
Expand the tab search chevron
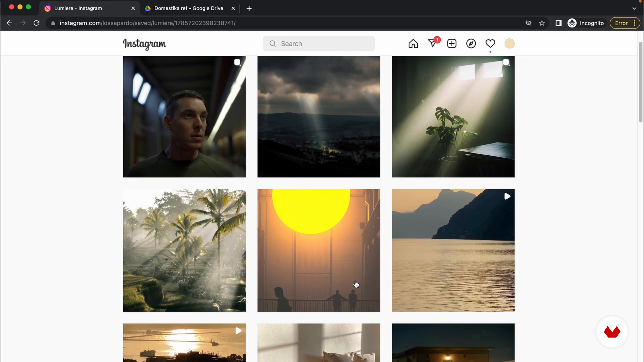click(634, 8)
